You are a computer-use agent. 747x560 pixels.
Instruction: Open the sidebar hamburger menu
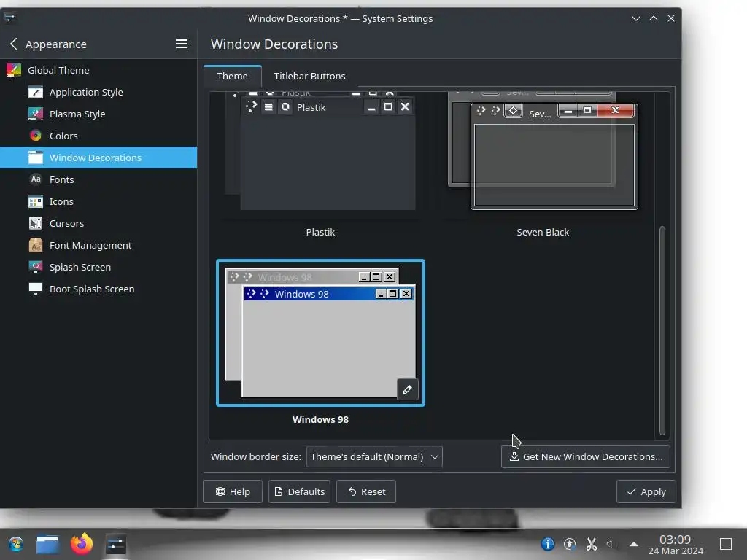point(181,44)
